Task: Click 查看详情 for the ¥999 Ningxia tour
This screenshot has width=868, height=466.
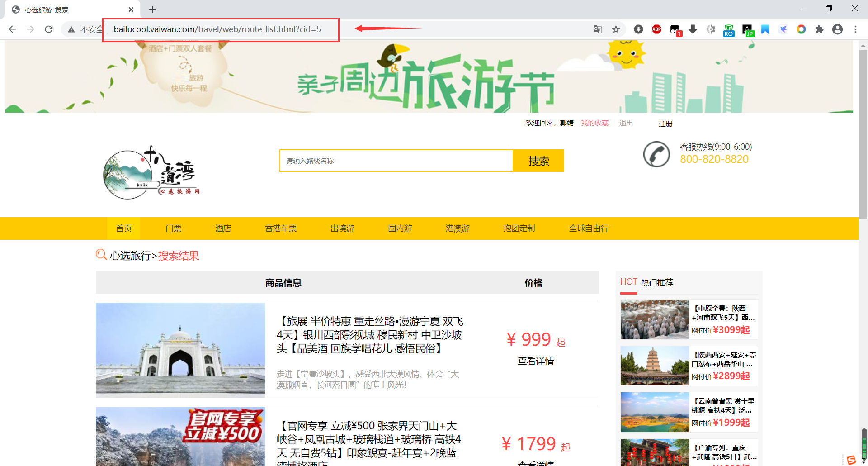Action: point(536,361)
